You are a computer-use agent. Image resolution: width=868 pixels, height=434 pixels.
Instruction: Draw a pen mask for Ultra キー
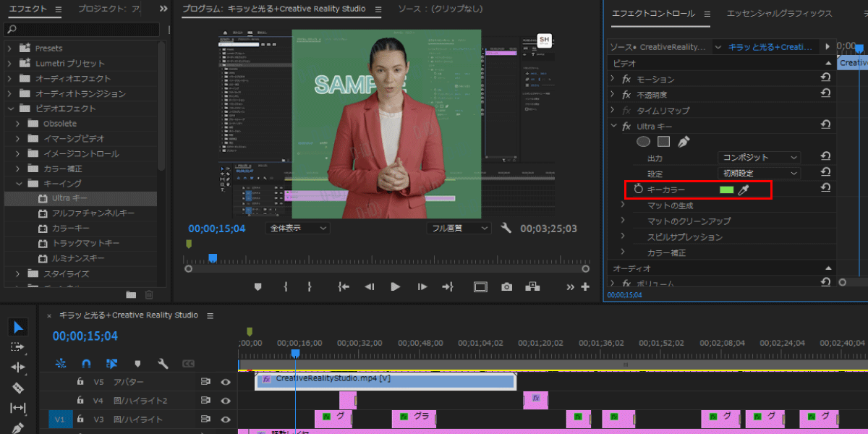pyautogui.click(x=683, y=142)
